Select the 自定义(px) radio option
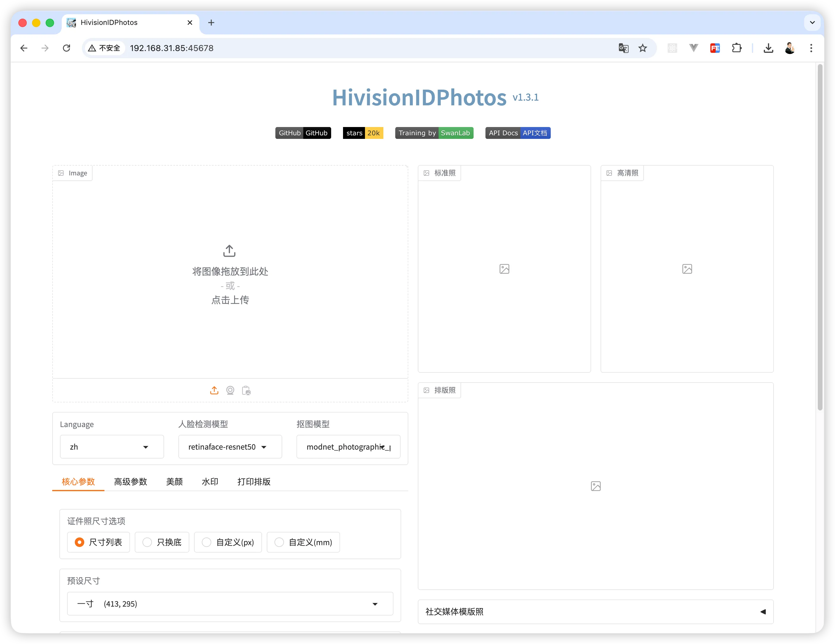835x644 pixels. (228, 542)
